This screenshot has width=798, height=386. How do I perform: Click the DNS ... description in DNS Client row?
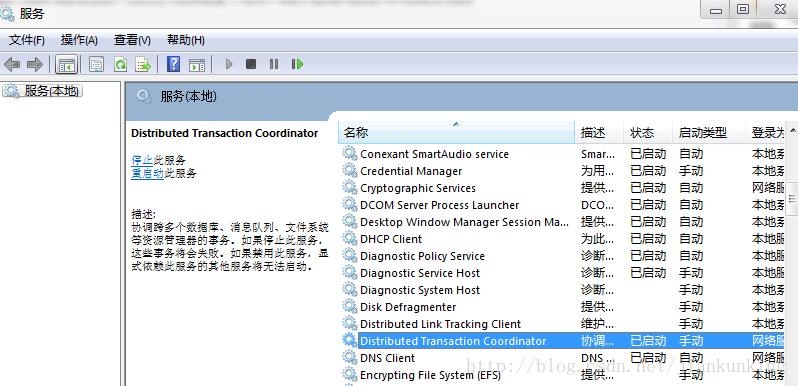click(x=597, y=358)
